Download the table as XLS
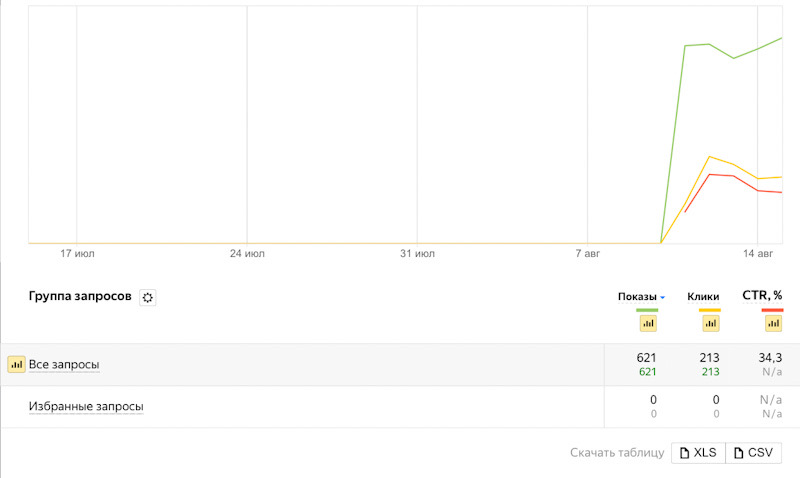 pos(697,453)
